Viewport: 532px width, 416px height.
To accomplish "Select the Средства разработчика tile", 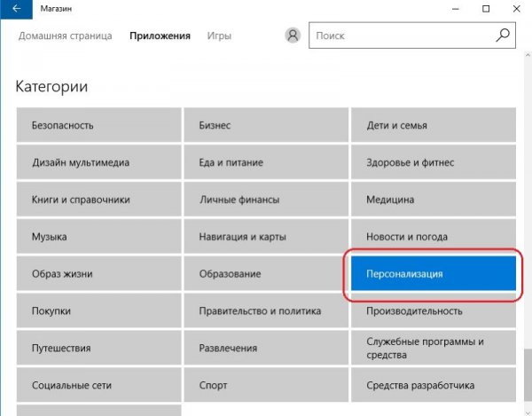I will pyautogui.click(x=433, y=386).
